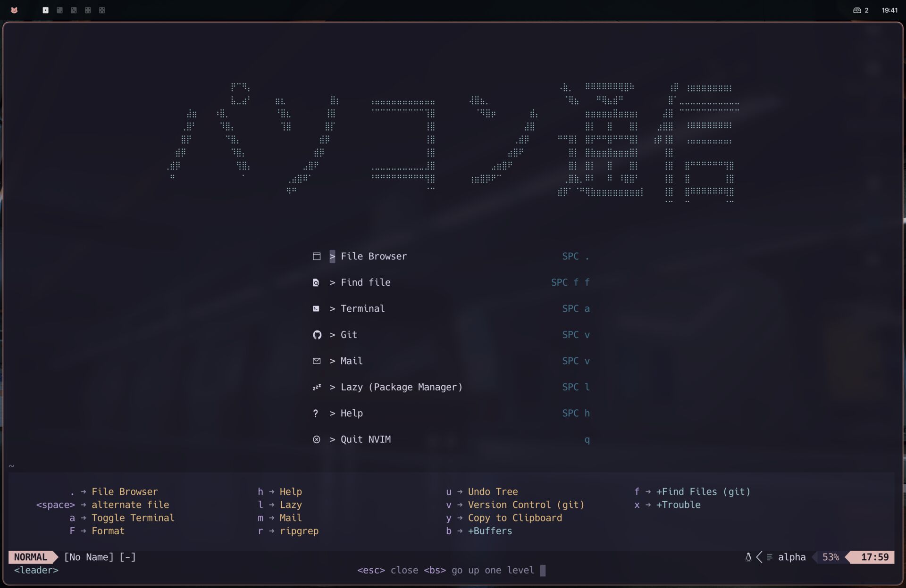Click the '<esc> close' hint
This screenshot has height=588, width=906.
click(x=387, y=571)
